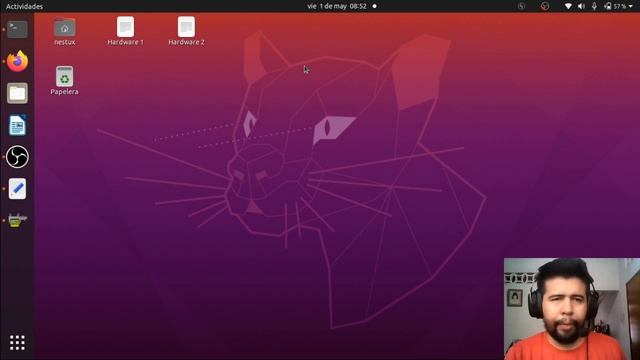Switch to OBS Studio in the dock
This screenshot has height=360, width=640.
[x=17, y=157]
